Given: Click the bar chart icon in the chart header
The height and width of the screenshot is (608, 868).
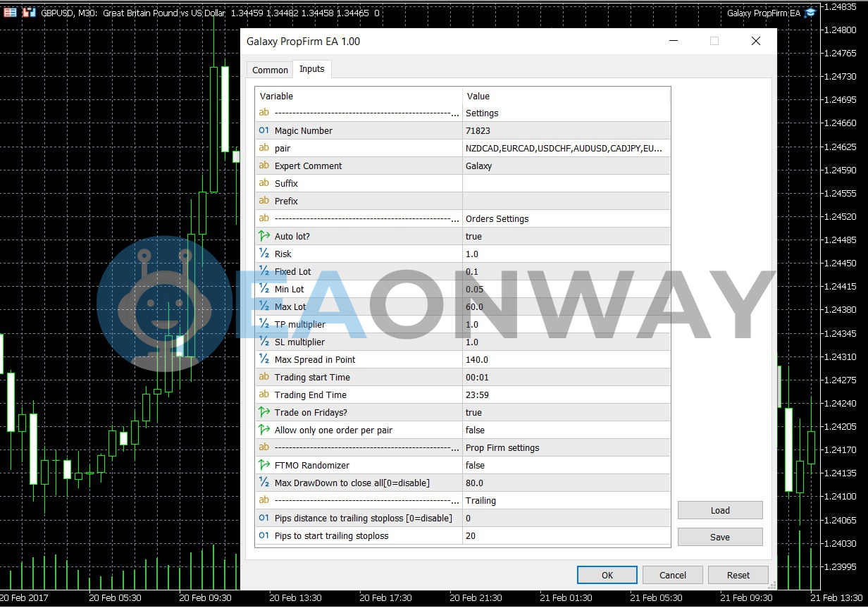Looking at the screenshot, I should (x=30, y=13).
